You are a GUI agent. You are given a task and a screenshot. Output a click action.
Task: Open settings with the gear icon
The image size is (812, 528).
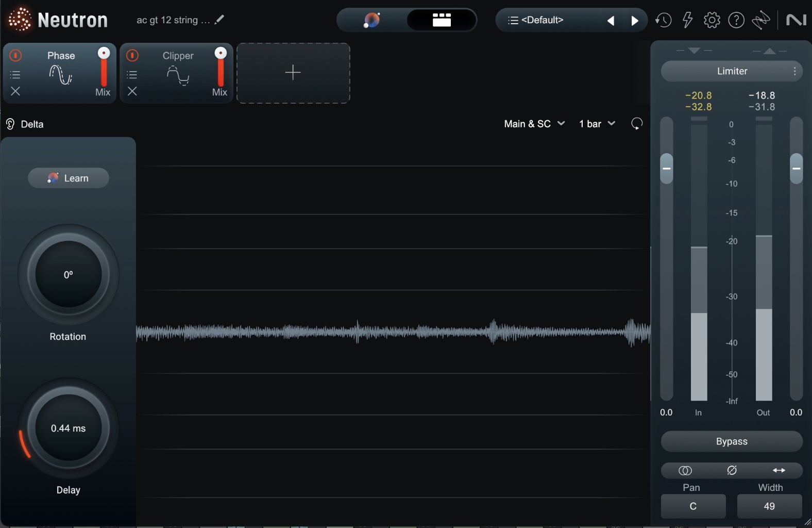(x=712, y=20)
